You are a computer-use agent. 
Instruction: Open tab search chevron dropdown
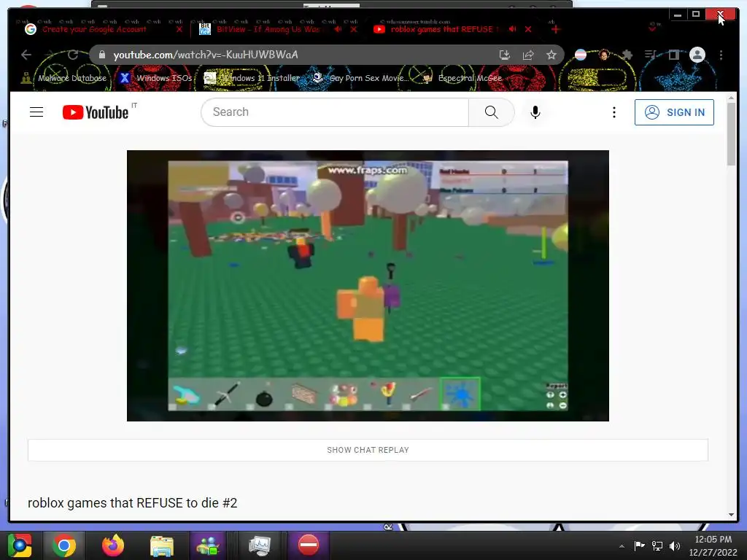tap(652, 28)
